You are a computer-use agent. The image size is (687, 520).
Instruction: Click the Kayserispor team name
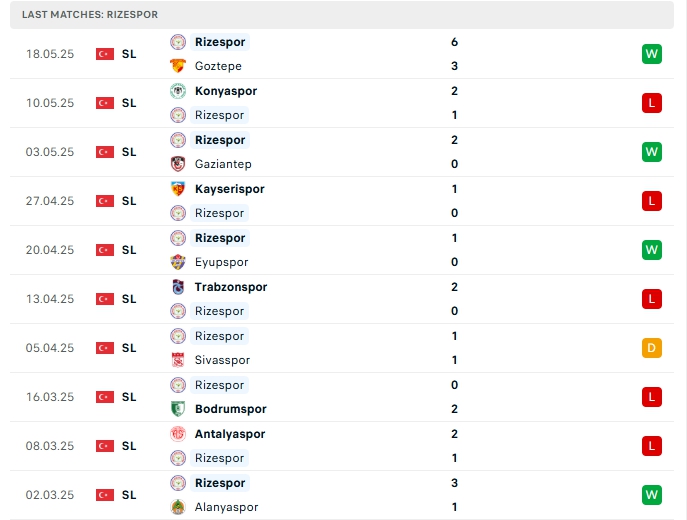pos(230,189)
